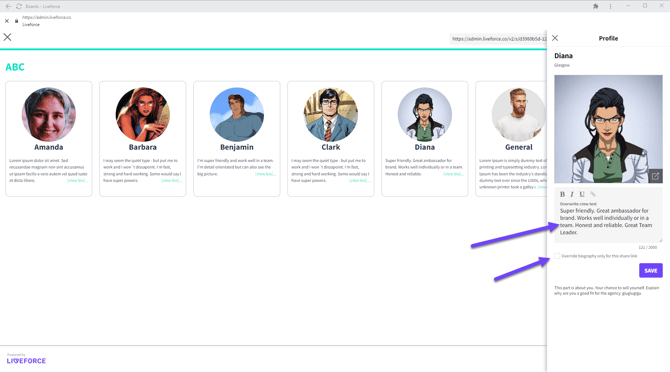Open the browser extensions puzzle icon
The width and height of the screenshot is (670, 372).
[596, 6]
